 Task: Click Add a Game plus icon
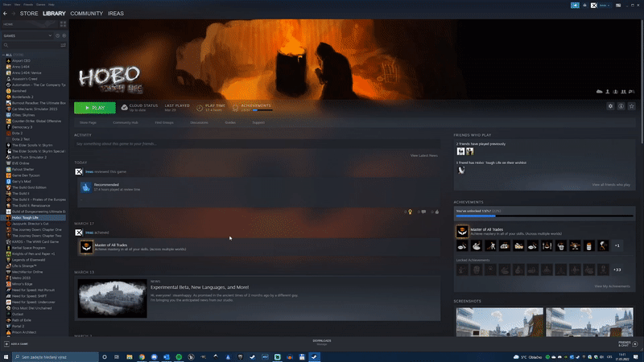coord(6,344)
